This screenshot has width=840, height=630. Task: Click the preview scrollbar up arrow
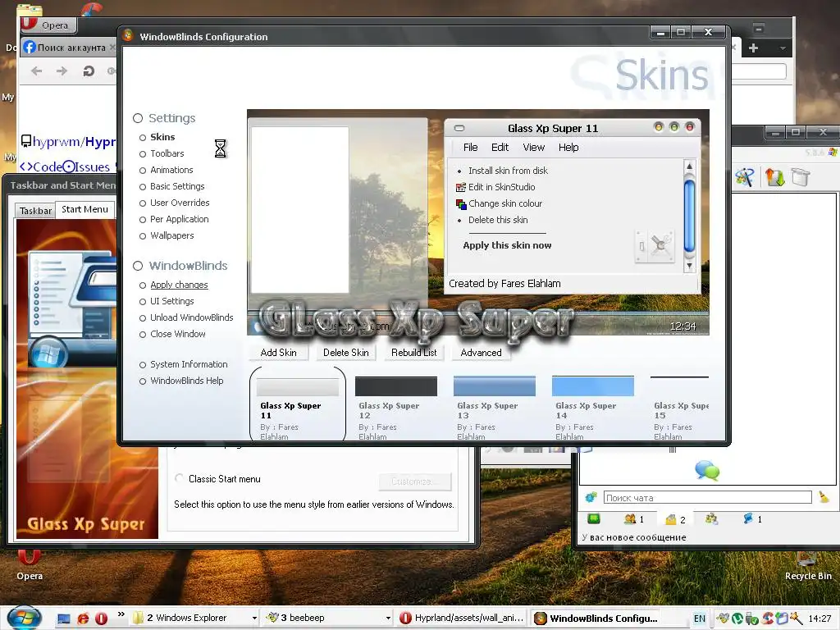pos(689,167)
